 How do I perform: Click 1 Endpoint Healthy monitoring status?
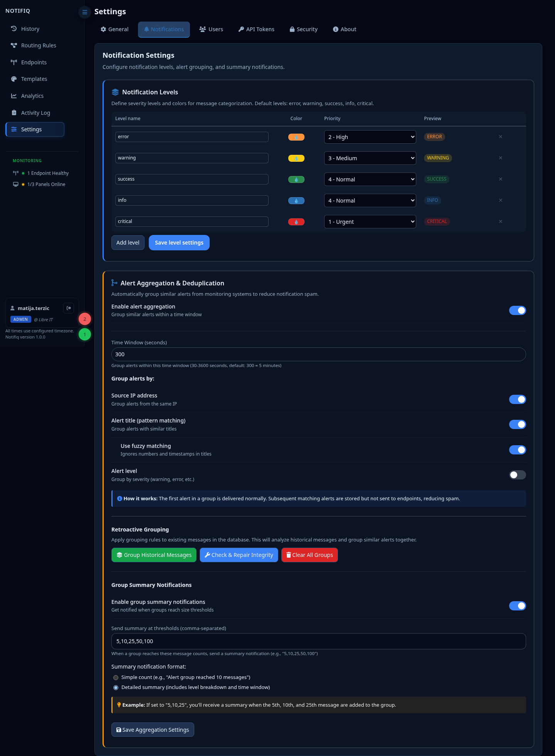pyautogui.click(x=41, y=173)
